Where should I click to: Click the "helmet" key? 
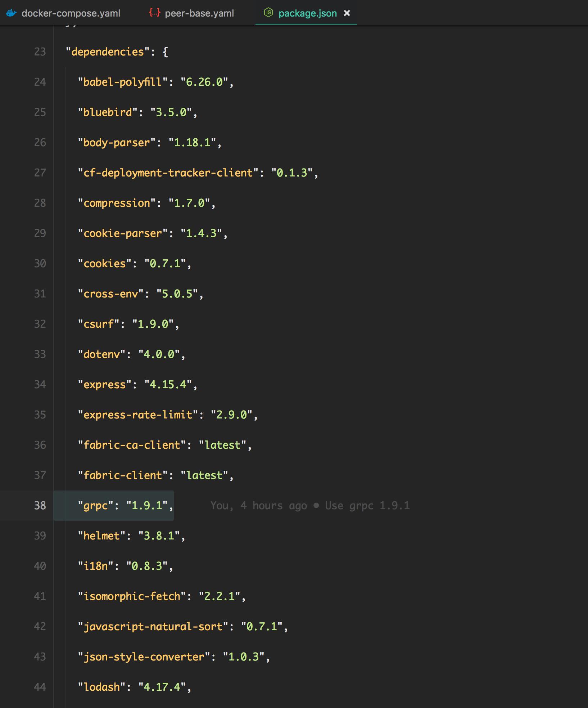click(x=102, y=536)
